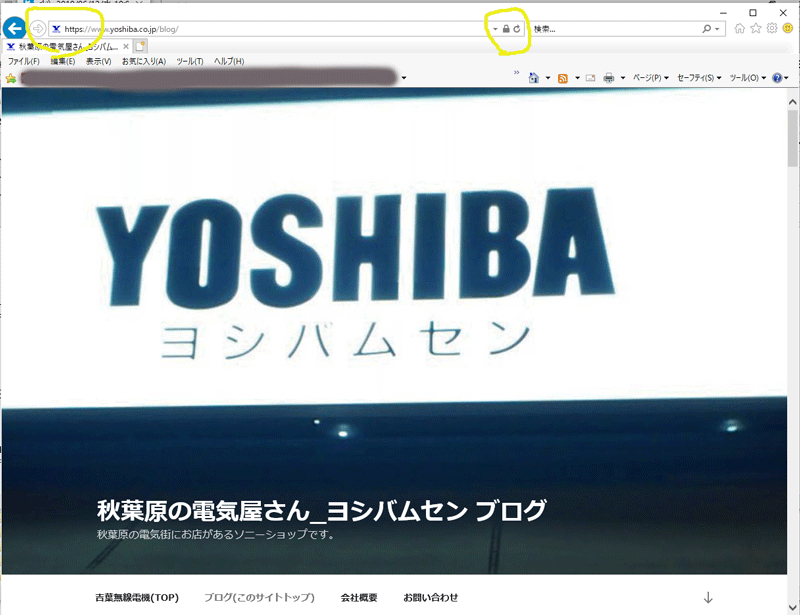Expand the print options dropdown arrow

(622, 78)
